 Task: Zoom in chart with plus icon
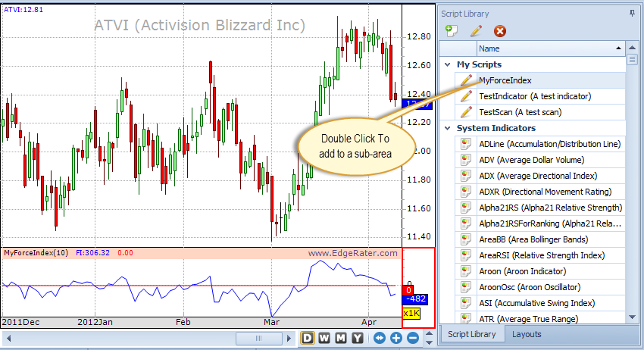(x=396, y=338)
